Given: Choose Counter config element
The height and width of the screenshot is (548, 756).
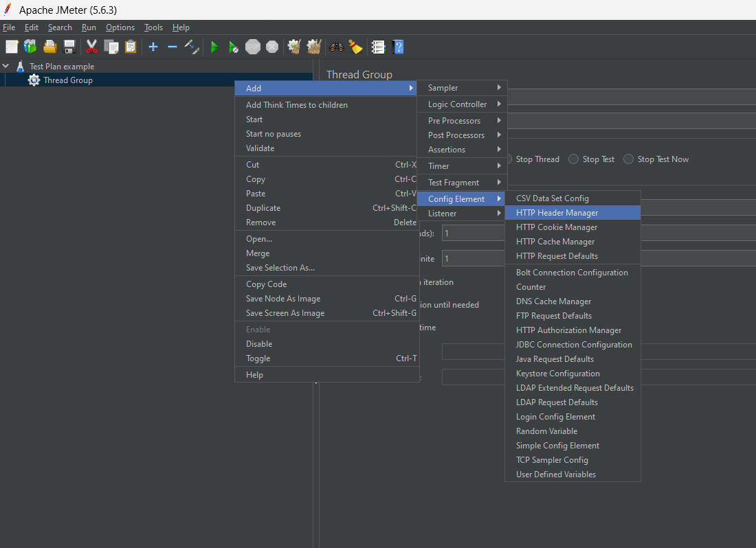Looking at the screenshot, I should pos(572,286).
